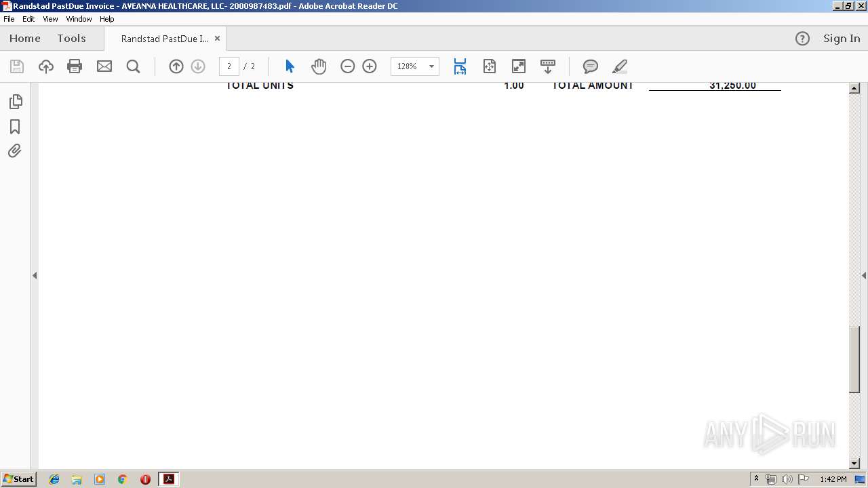Switch to the Home tab
Viewport: 868px width, 488px height.
click(25, 39)
